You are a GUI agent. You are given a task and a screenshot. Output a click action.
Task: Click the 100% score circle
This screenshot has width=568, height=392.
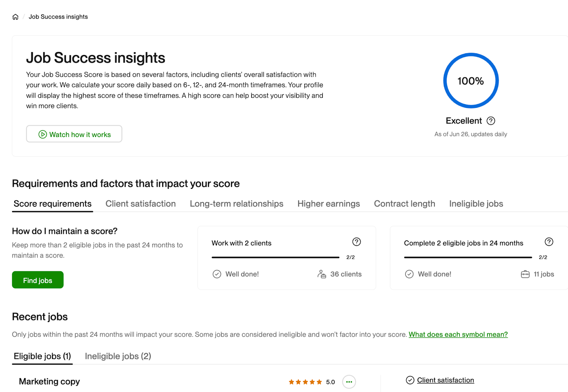coord(471,81)
